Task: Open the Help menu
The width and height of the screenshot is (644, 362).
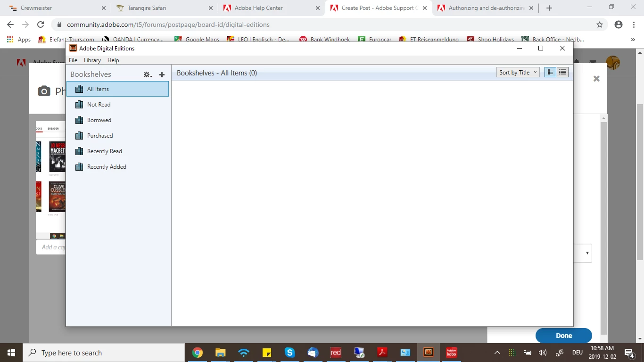Action: tap(113, 60)
